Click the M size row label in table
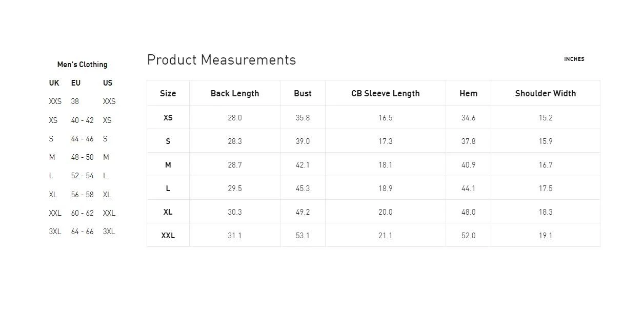 coord(168,165)
